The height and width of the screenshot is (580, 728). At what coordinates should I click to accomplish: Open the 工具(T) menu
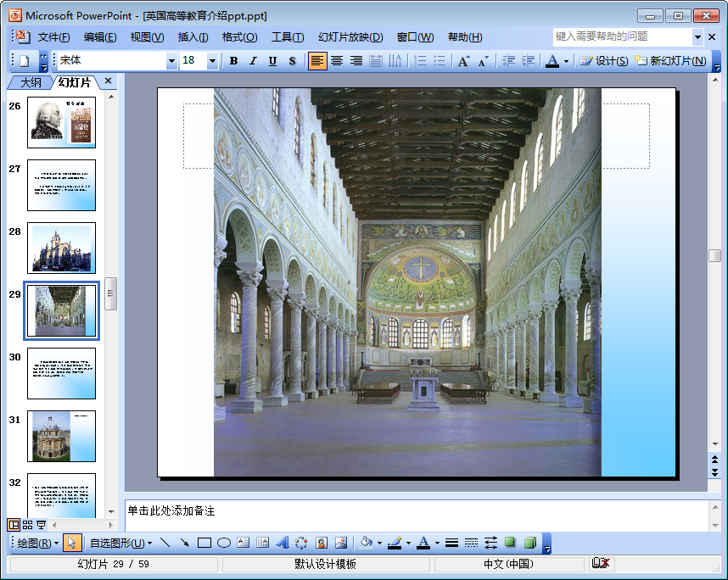tap(288, 37)
